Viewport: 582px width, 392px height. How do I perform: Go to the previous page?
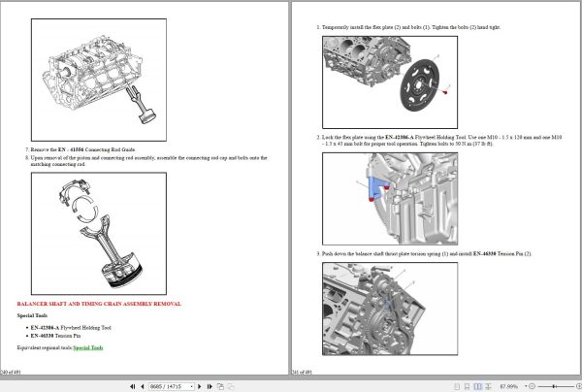[143, 386]
